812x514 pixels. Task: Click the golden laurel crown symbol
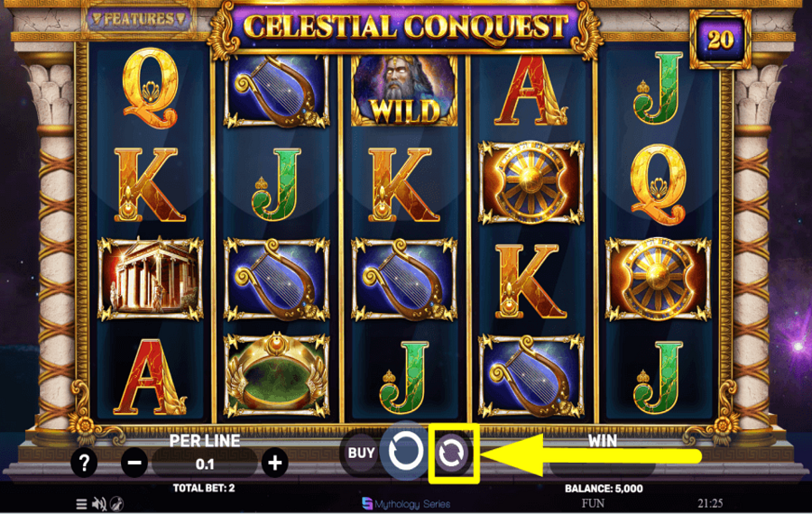277,375
